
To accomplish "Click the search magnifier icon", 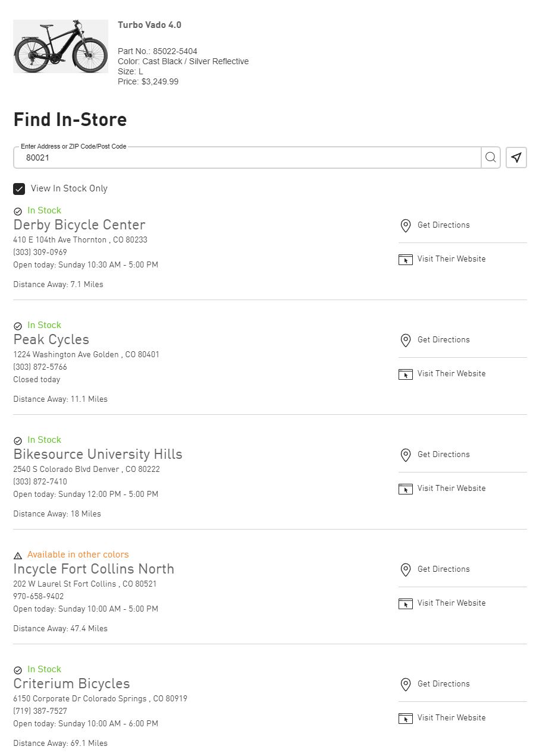I will click(x=490, y=157).
